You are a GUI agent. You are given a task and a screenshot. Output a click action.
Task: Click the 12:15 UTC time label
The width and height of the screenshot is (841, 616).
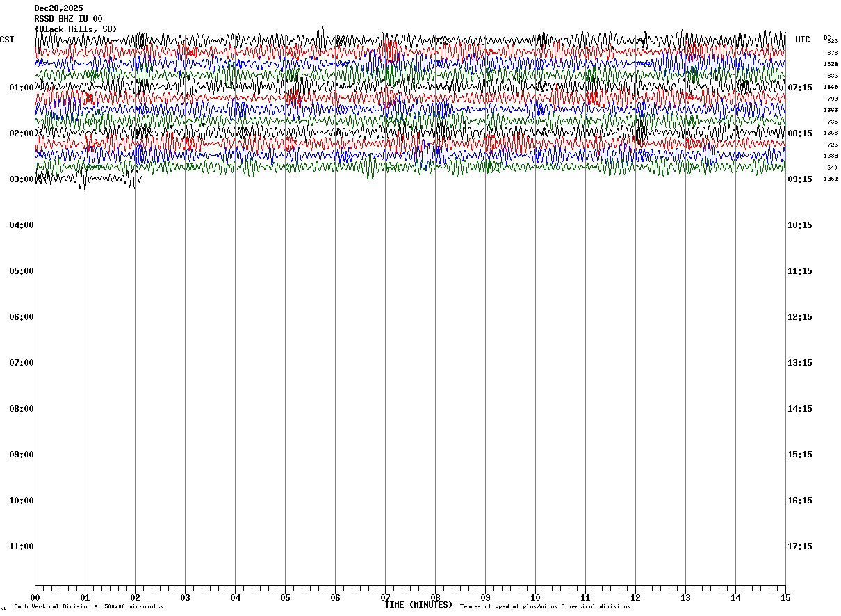coord(800,317)
